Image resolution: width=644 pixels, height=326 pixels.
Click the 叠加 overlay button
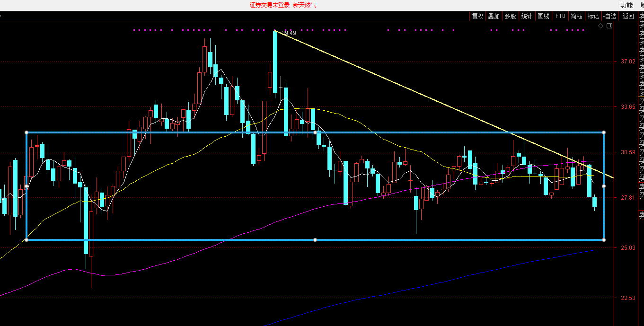click(x=494, y=16)
